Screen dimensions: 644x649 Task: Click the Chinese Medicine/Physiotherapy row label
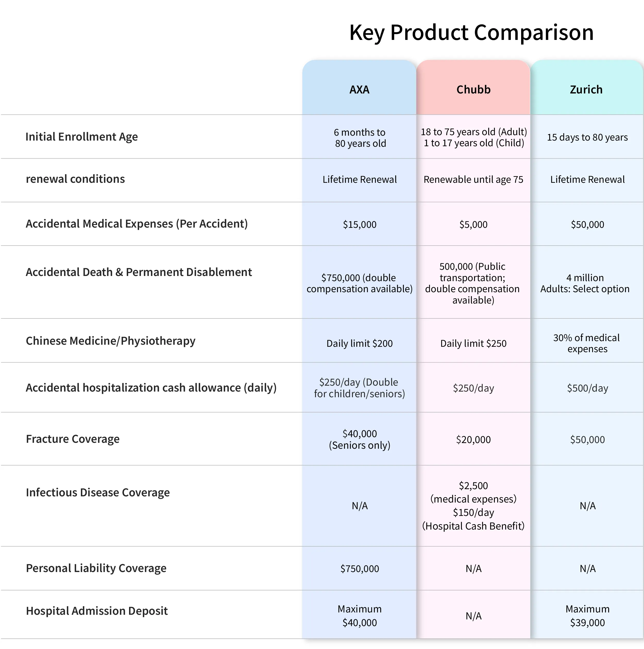click(111, 341)
